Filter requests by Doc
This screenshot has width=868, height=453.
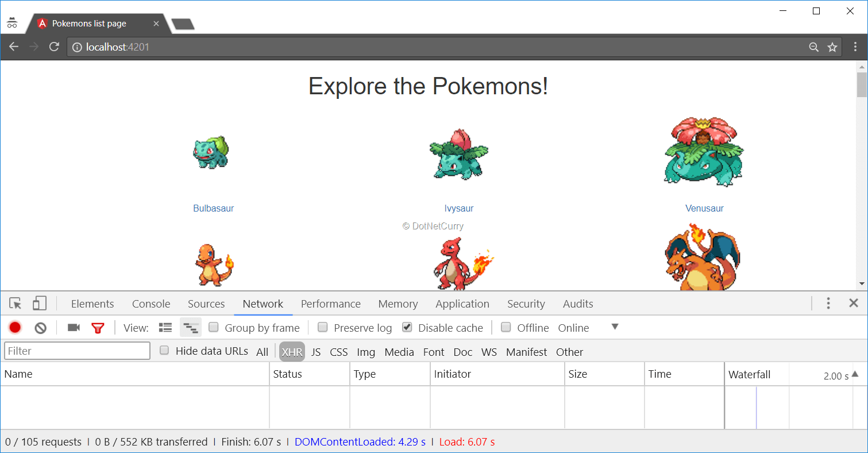click(463, 352)
